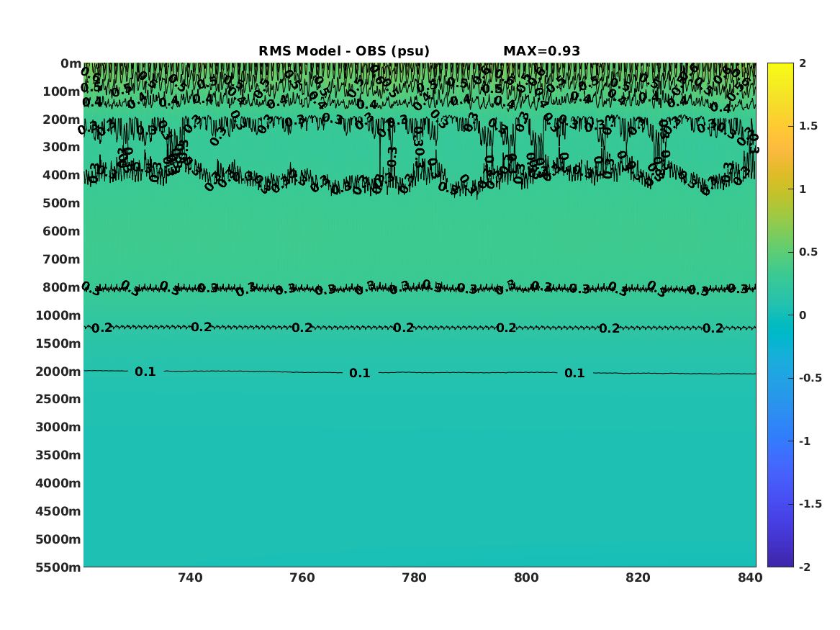This screenshot has width=840, height=630.
Task: Click the '3500m' depth axis label
Action: (58, 455)
